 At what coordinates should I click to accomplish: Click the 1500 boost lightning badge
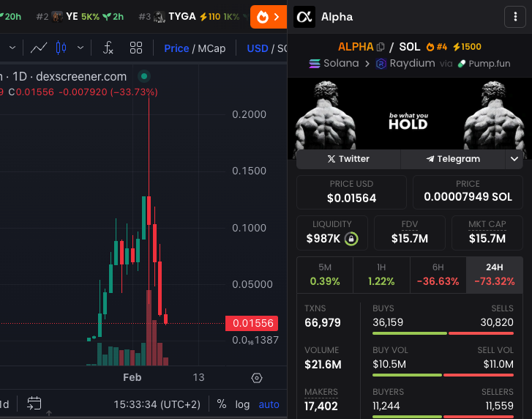[x=467, y=47]
